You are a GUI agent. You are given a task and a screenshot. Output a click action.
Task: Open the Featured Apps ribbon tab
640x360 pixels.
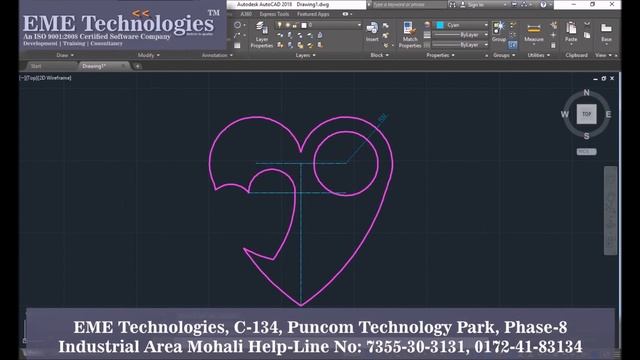(313, 14)
